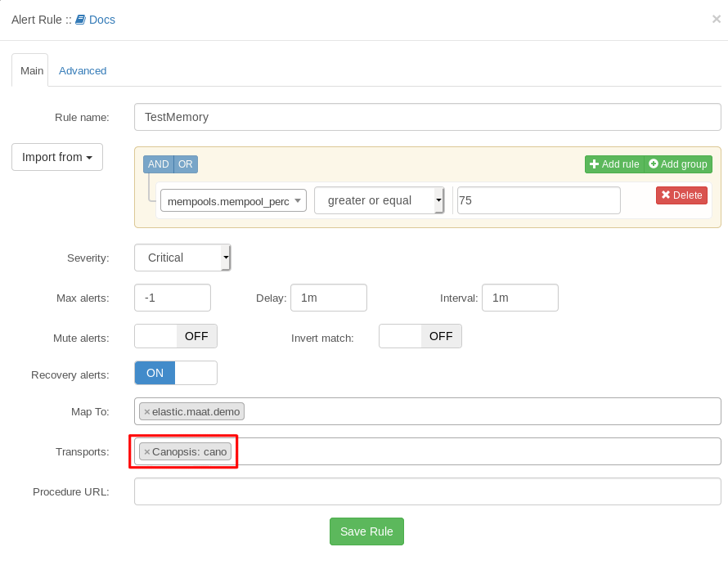Switch to the Advanced tab

click(x=83, y=71)
